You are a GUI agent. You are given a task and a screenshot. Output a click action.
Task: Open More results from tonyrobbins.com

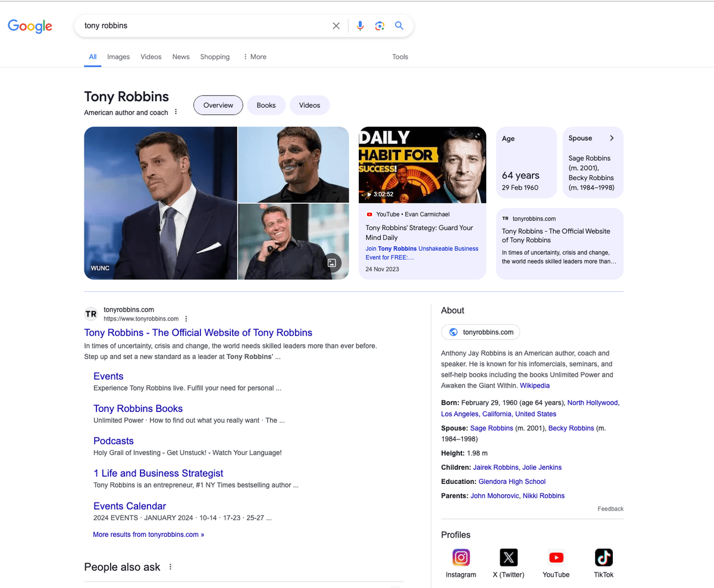(x=148, y=534)
